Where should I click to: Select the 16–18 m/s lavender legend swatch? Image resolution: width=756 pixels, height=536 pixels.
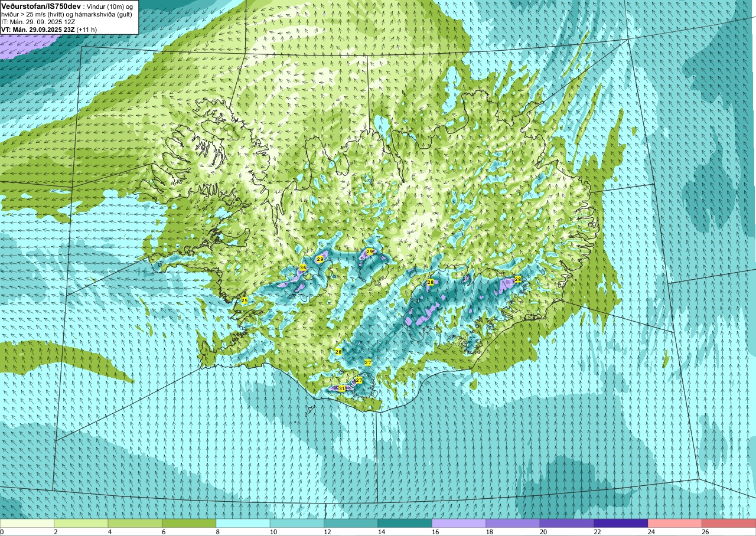coord(459,524)
